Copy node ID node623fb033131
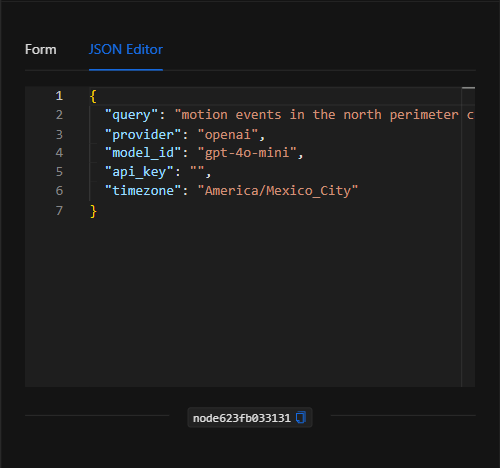The width and height of the screenshot is (500, 468). click(x=301, y=417)
